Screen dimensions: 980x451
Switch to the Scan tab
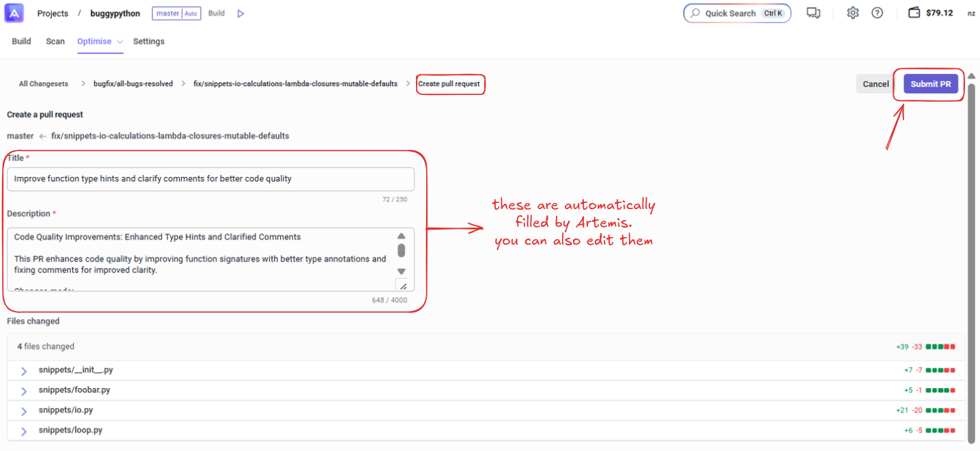click(x=55, y=42)
